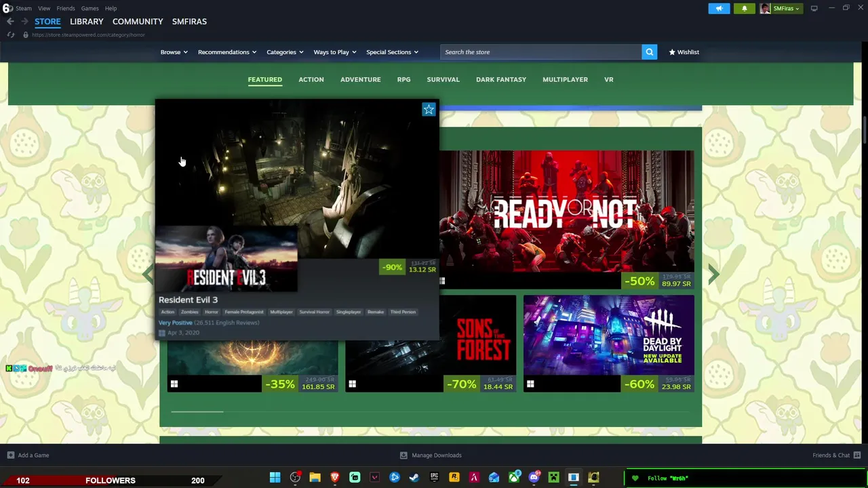This screenshot has height=488, width=868.
Task: Click the store search magnifier button
Action: pos(650,52)
